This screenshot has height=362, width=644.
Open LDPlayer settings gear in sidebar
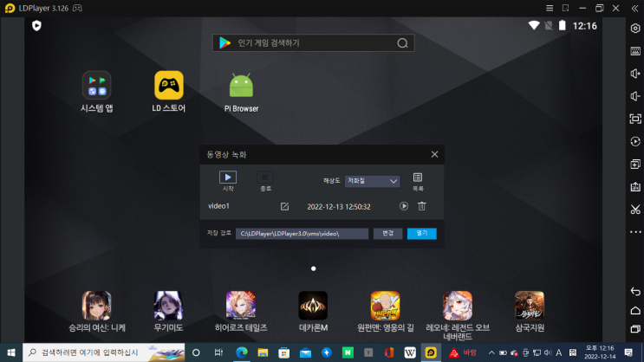point(635,29)
